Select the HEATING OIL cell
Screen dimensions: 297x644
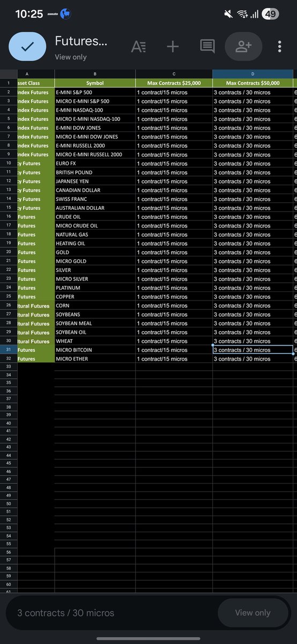click(x=95, y=243)
